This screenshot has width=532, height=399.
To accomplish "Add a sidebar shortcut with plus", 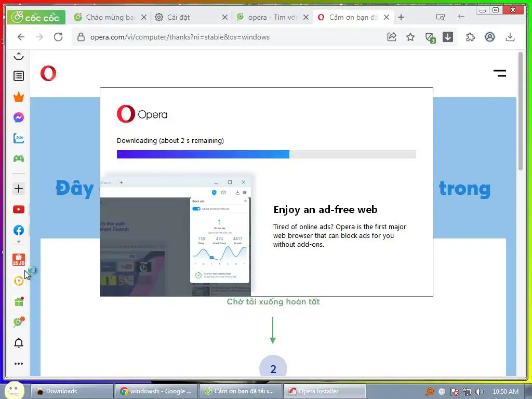I will (19, 189).
